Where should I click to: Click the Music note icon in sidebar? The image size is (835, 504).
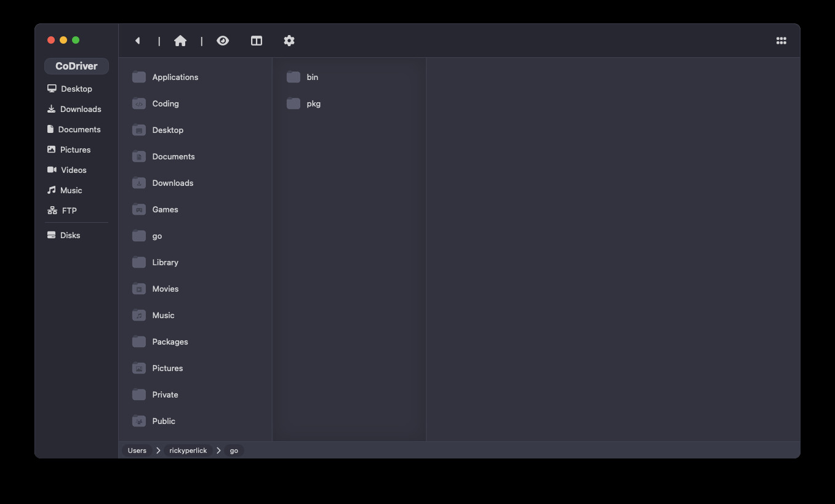[52, 190]
